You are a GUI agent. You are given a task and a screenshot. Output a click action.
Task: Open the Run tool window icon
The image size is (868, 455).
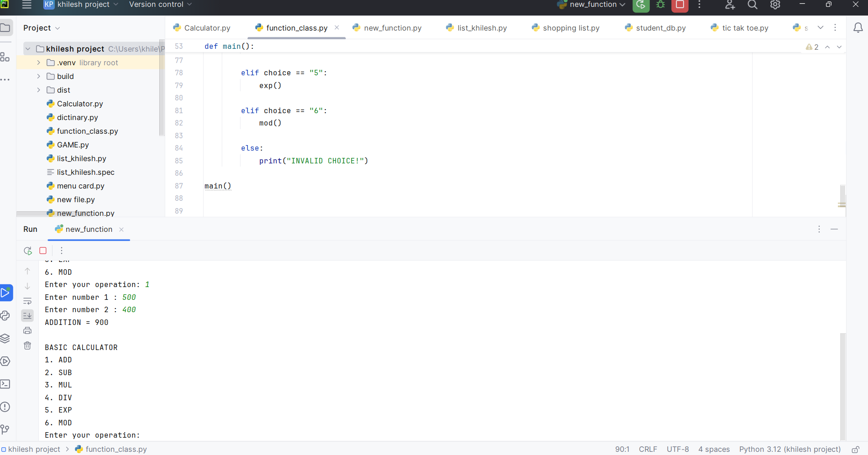pos(6,293)
